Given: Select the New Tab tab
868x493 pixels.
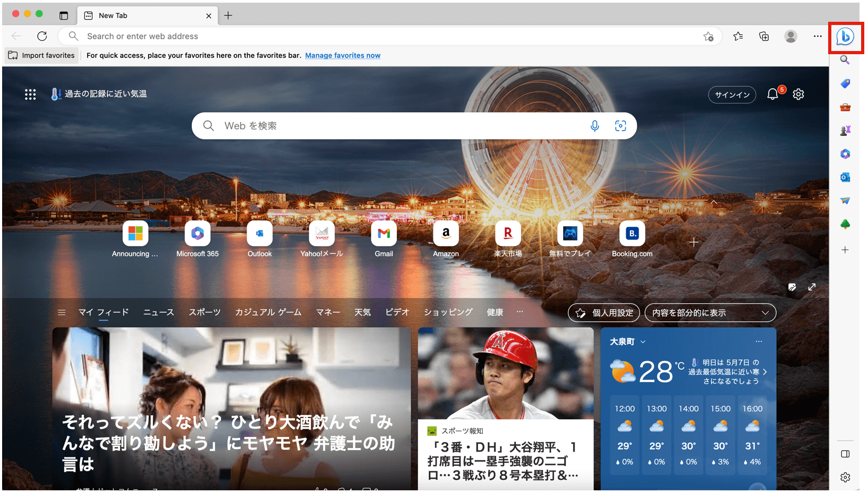Looking at the screenshot, I should pos(148,15).
